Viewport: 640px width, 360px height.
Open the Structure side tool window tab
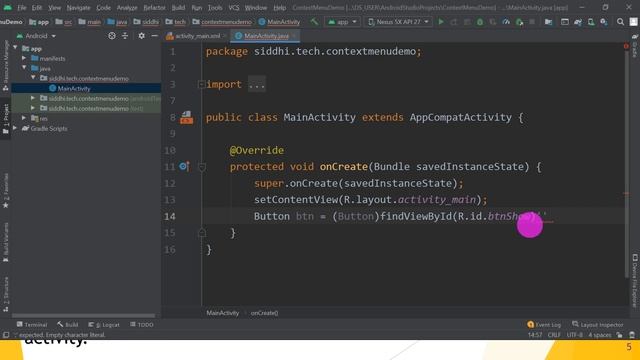[6, 295]
